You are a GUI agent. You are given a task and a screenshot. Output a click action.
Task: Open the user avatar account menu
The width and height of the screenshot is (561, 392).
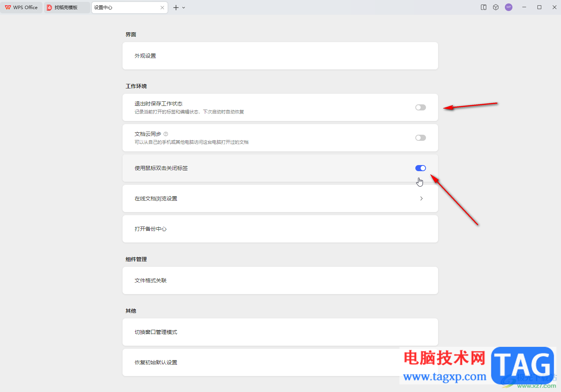(509, 7)
